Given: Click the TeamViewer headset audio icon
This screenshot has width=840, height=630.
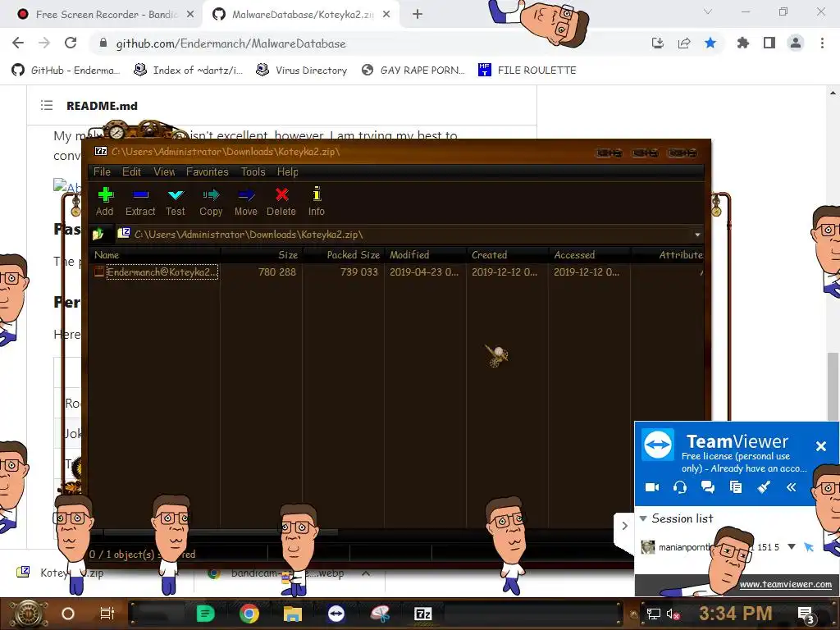Looking at the screenshot, I should [680, 487].
